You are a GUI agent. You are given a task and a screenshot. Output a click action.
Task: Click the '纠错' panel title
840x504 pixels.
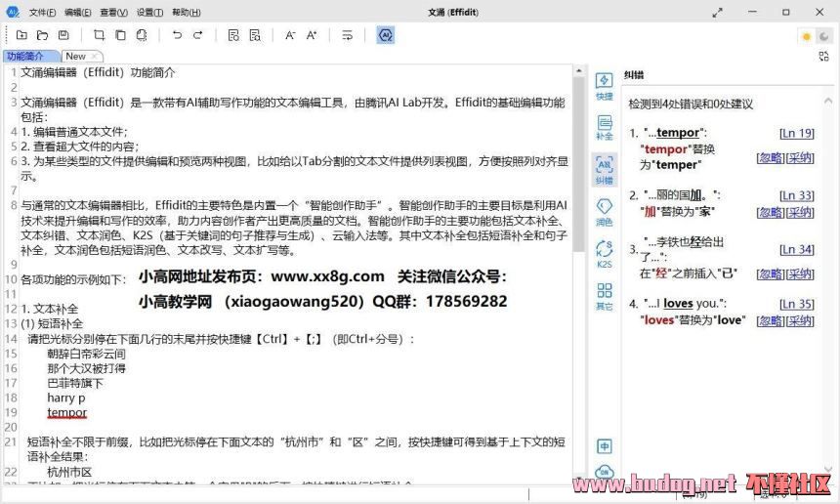(x=634, y=75)
